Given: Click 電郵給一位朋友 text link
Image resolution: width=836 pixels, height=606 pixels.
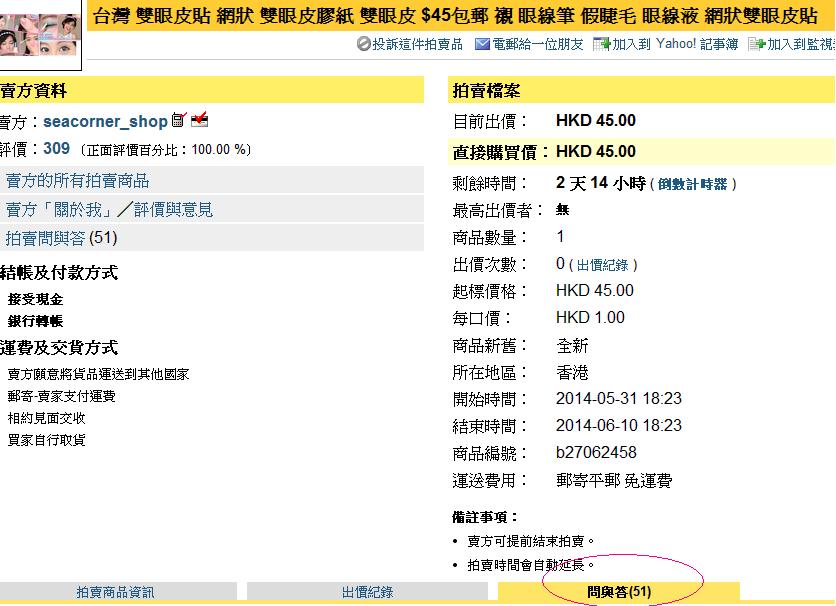Looking at the screenshot, I should [538, 45].
